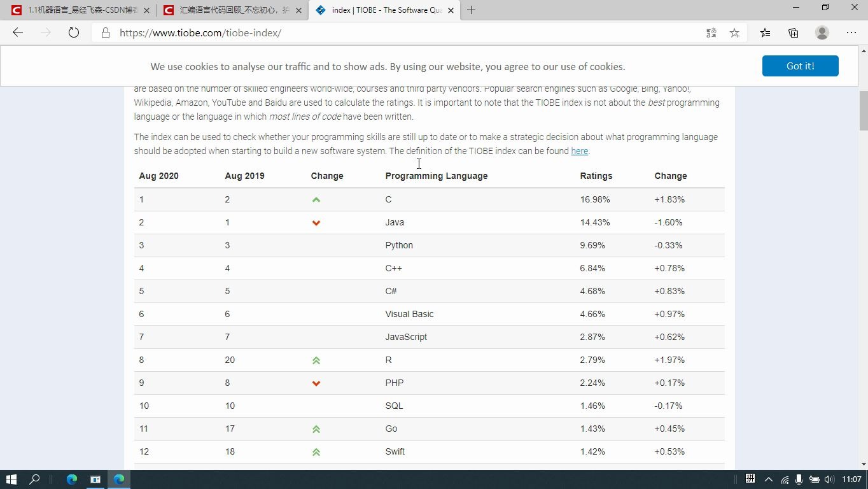The width and height of the screenshot is (868, 489).
Task: Select the SQL language cell
Action: pos(394,406)
